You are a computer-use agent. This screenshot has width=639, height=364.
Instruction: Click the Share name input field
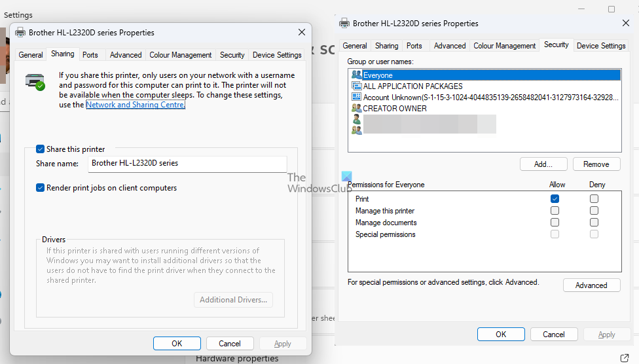(x=187, y=164)
